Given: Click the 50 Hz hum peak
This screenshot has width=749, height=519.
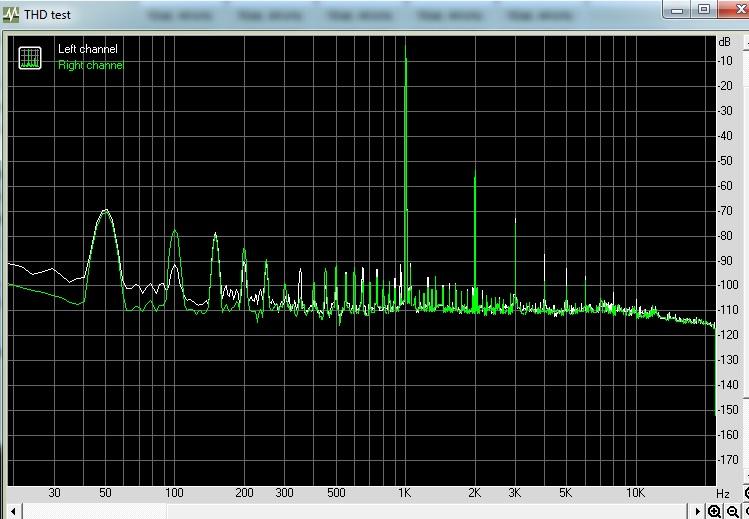Looking at the screenshot, I should click(104, 213).
